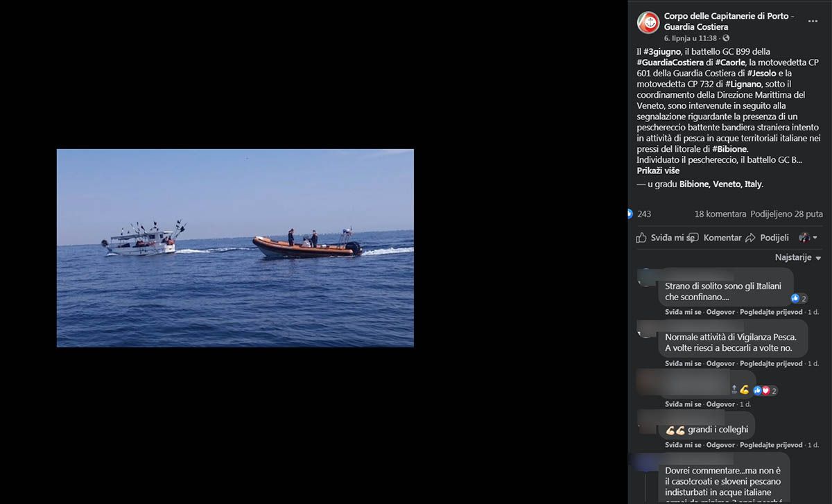
Task: Open the post options three-dots menu
Action: click(813, 21)
